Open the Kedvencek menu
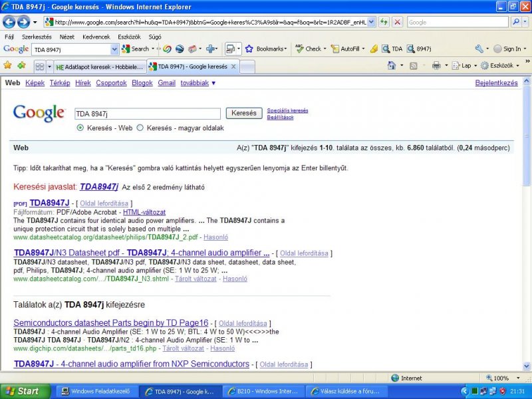The width and height of the screenshot is (532, 399). click(96, 37)
